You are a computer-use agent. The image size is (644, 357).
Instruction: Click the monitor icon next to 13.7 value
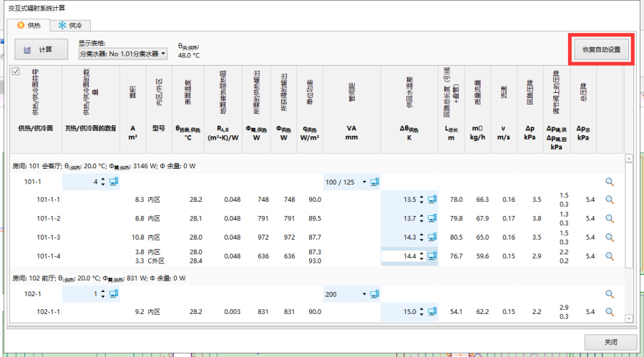pyautogui.click(x=432, y=218)
